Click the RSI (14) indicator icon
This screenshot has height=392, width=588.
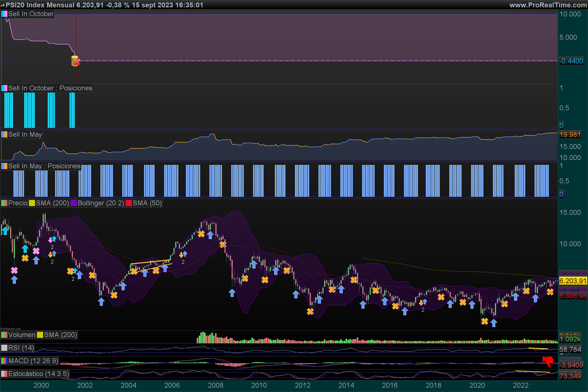pos(4,348)
